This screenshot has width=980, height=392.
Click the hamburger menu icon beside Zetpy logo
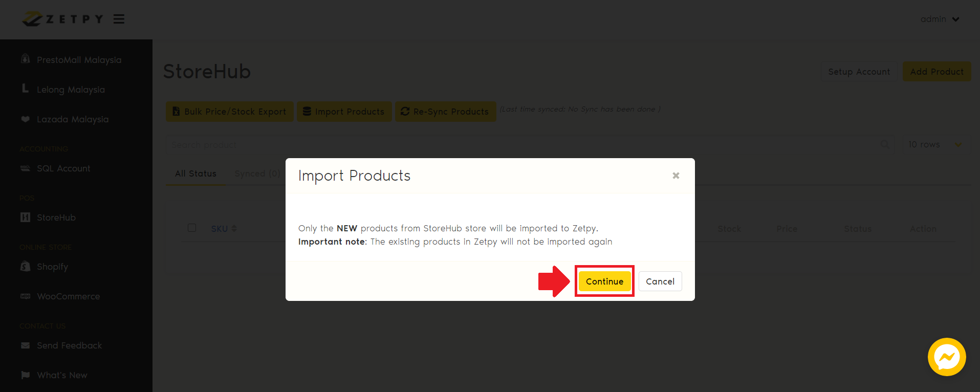pyautogui.click(x=119, y=19)
